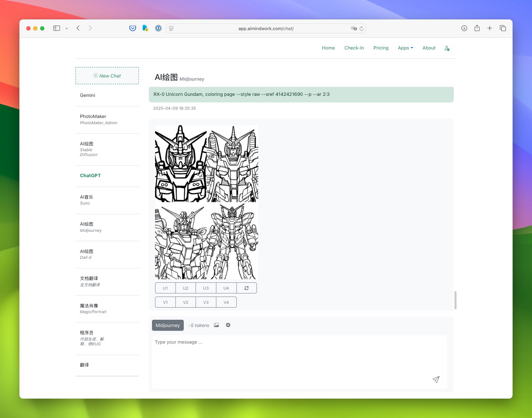The image size is (532, 418).
Task: Reload the page using address bar icon
Action: 361,28
